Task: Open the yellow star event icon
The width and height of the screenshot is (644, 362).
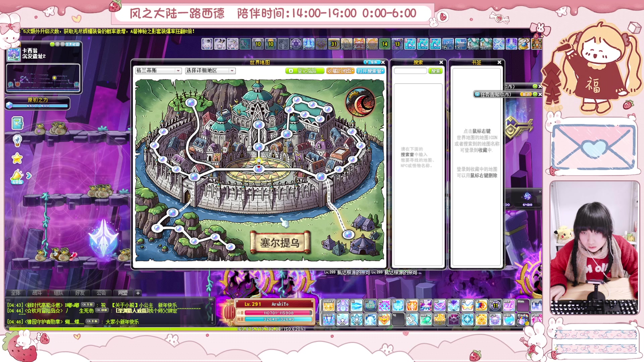Action: coord(17,158)
